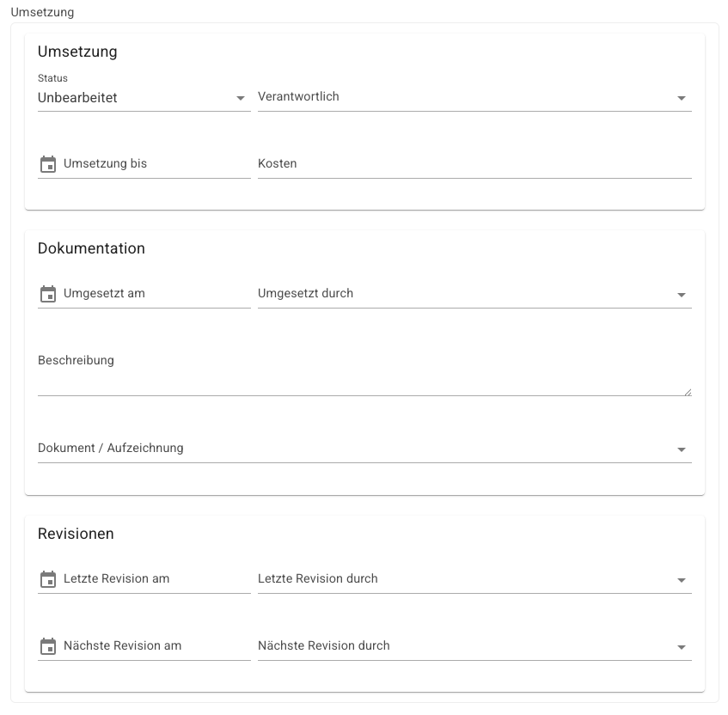Expand the Status dropdown arrow
Viewport: 728px width, 715px height.
(x=240, y=98)
